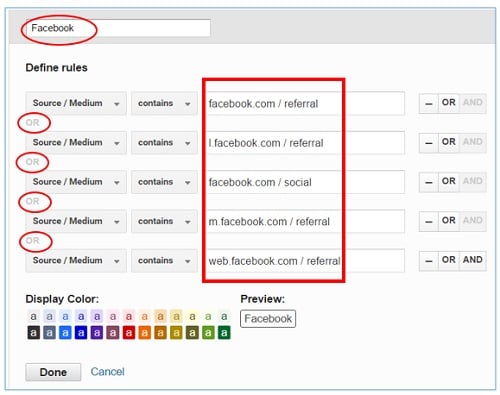The height and width of the screenshot is (395, 500).
Task: Open Source / Medium dropdown for facebook.com / referral
Action: [x=76, y=103]
